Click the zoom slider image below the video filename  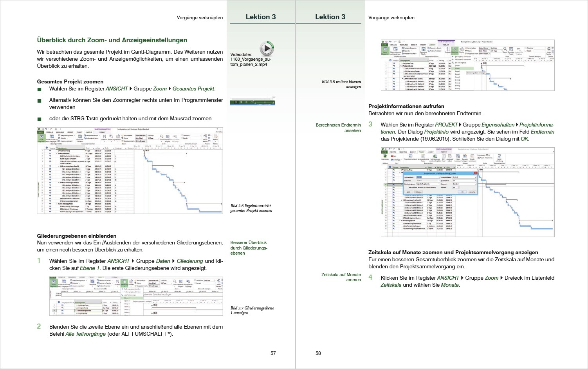tap(253, 102)
